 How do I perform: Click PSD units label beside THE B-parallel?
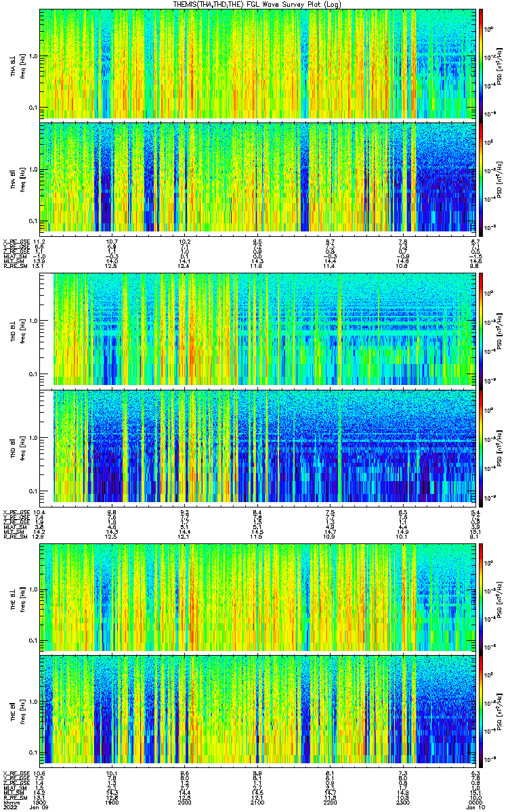500,710
